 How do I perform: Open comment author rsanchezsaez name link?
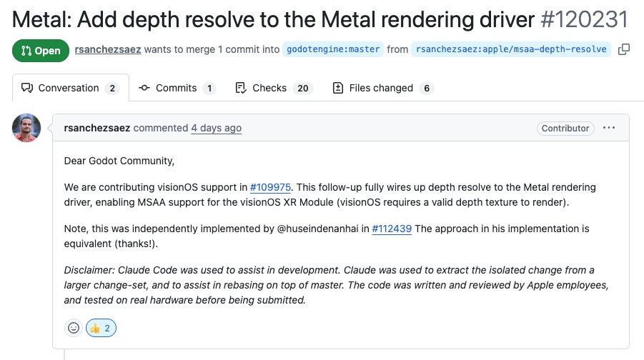(x=97, y=128)
